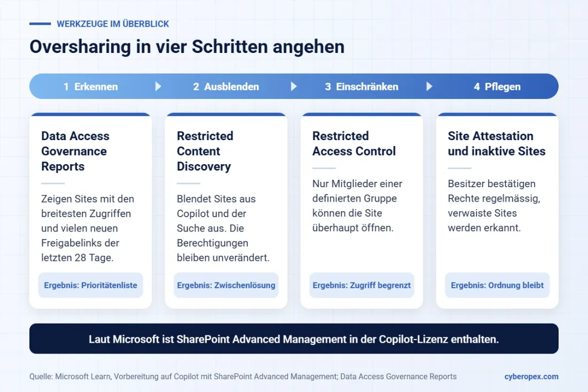Click the 'Ergebnis: Zwischenlösung' badge
The width and height of the screenshot is (588, 392).
tap(226, 285)
